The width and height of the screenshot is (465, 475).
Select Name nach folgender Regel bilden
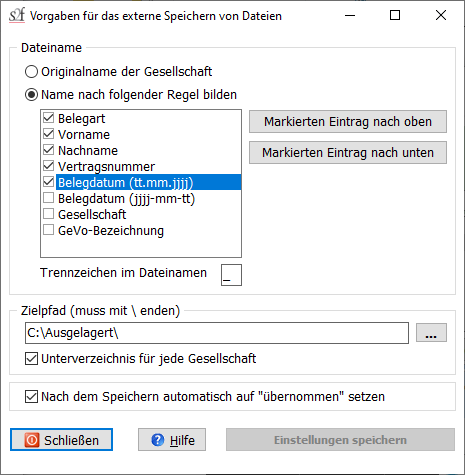pyautogui.click(x=31, y=95)
